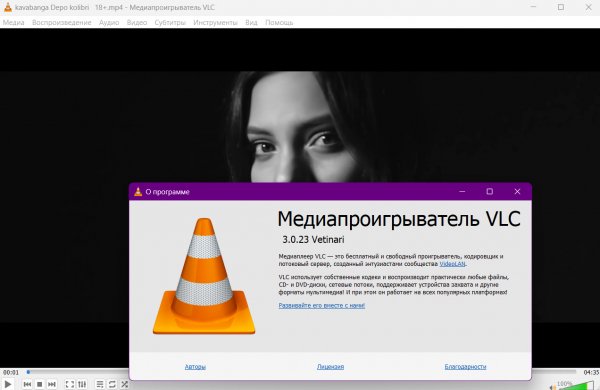This screenshot has height=390, width=600.
Task: Maximize the О программе dialog
Action: click(489, 191)
